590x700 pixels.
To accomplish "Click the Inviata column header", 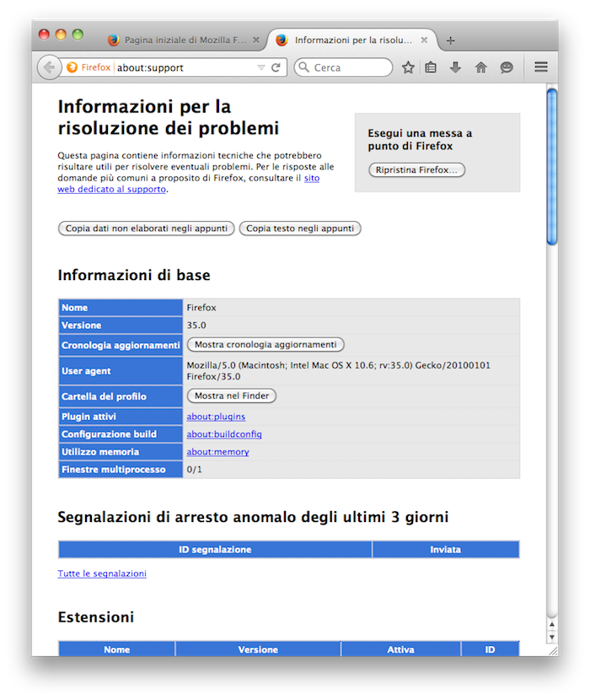I will [x=445, y=550].
